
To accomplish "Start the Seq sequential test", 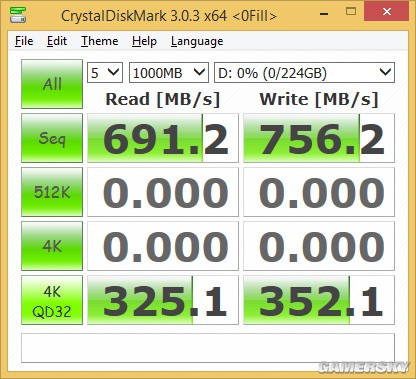I will pos(52,138).
